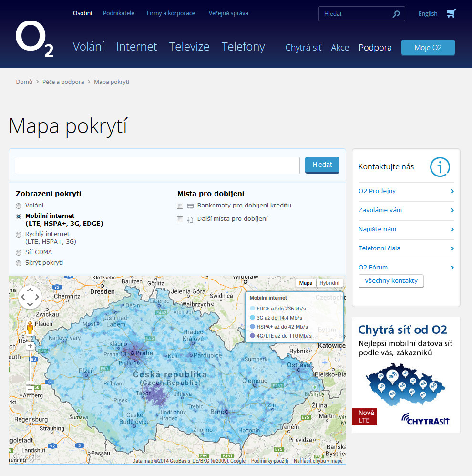Open the Podpora menu item
472x476 pixels.
(x=375, y=48)
